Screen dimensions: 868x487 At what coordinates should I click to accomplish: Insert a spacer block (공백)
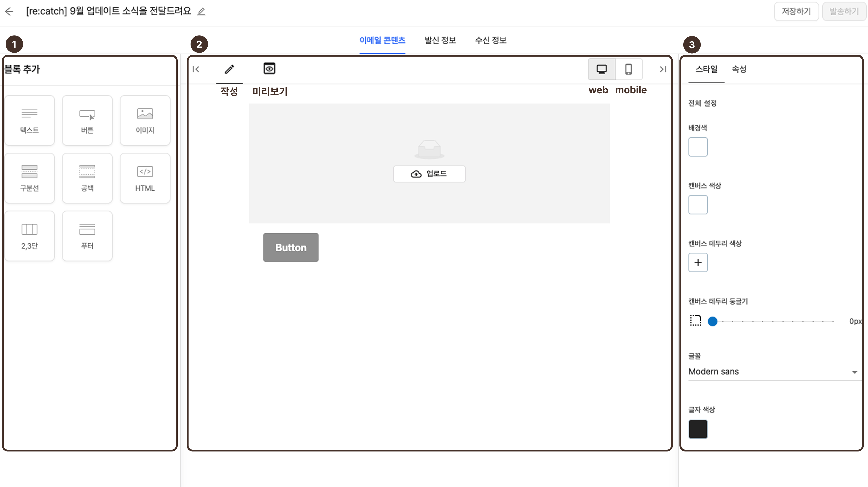87,178
